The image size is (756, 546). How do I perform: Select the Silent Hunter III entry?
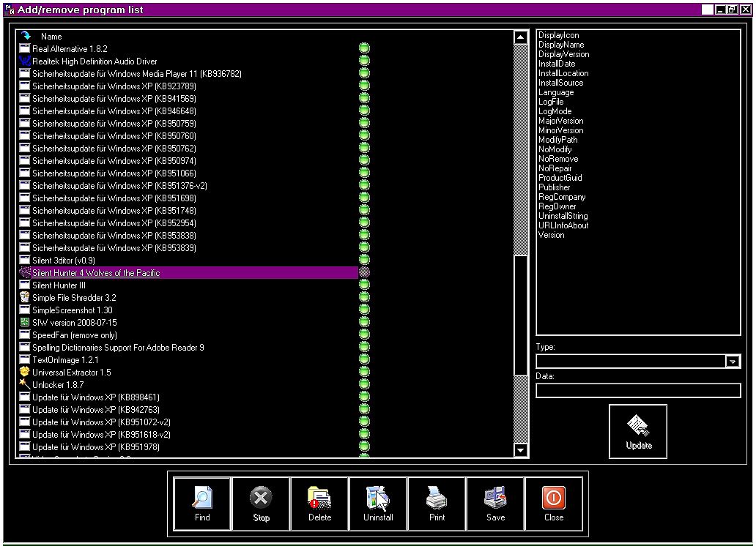click(x=59, y=285)
